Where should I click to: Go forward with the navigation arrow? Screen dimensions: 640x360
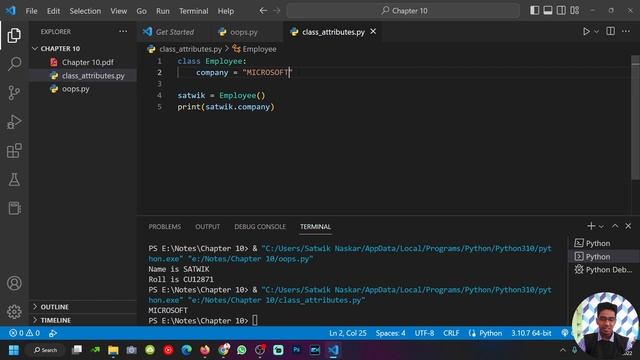(x=277, y=11)
